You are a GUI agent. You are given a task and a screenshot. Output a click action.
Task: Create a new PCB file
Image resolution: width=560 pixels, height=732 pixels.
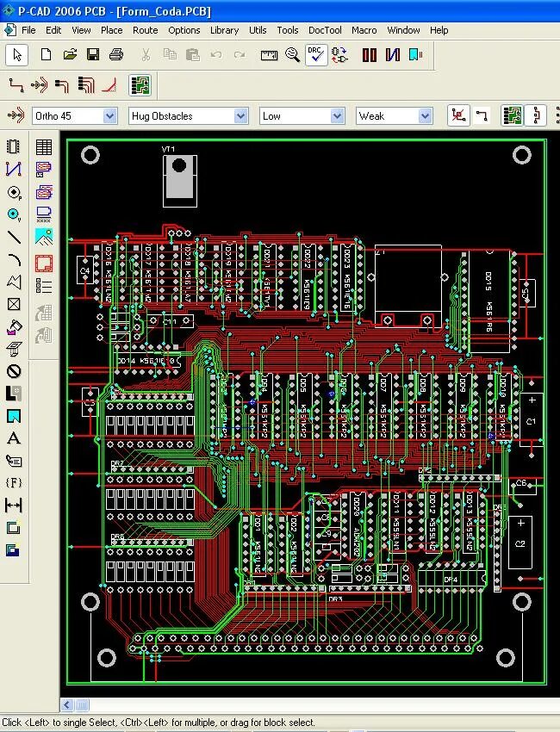coord(46,54)
